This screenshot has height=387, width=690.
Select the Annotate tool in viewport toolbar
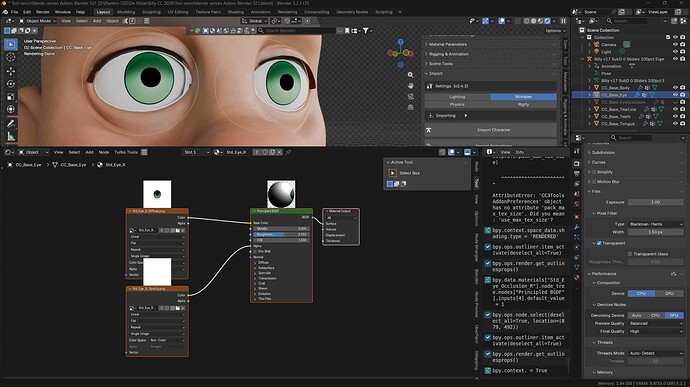[11, 123]
